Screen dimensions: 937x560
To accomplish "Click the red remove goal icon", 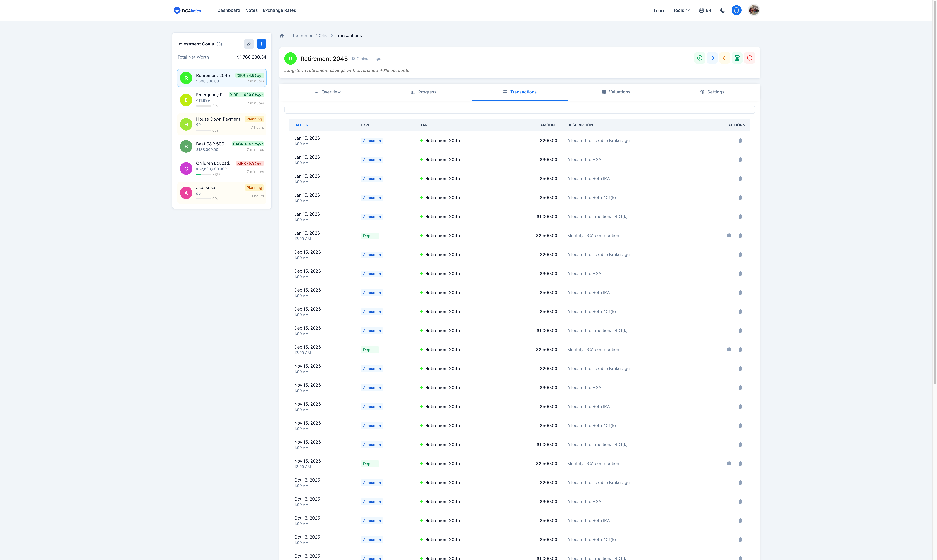I will click(749, 58).
